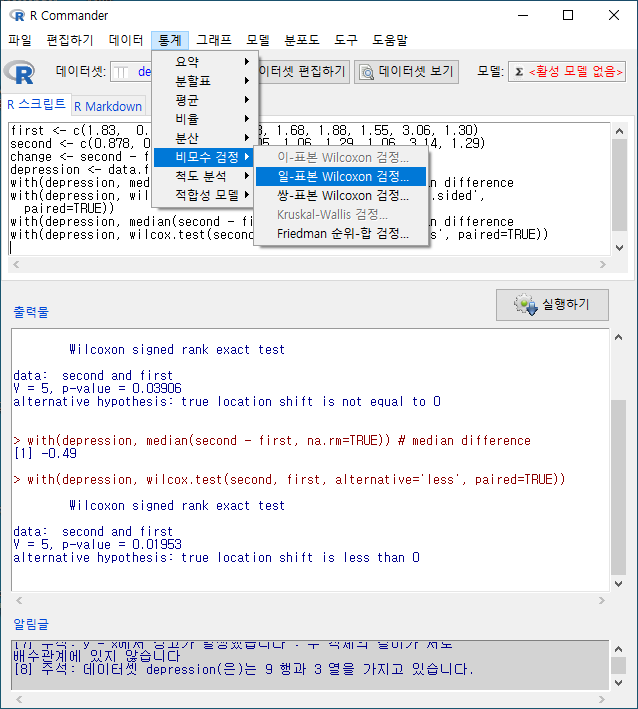Click the active dataset selector button
The height and width of the screenshot is (709, 638).
pyautogui.click(x=132, y=72)
